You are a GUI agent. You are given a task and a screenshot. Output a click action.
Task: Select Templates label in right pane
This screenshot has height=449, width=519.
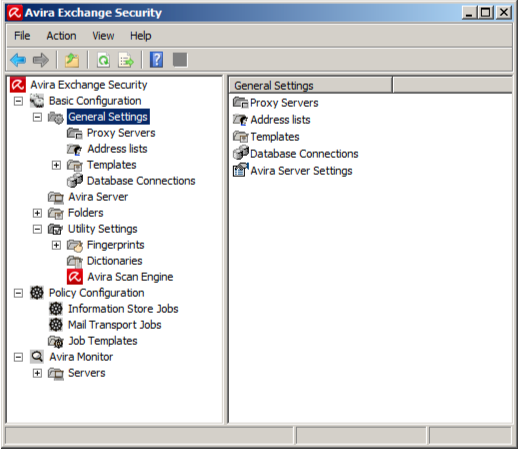click(x=275, y=137)
